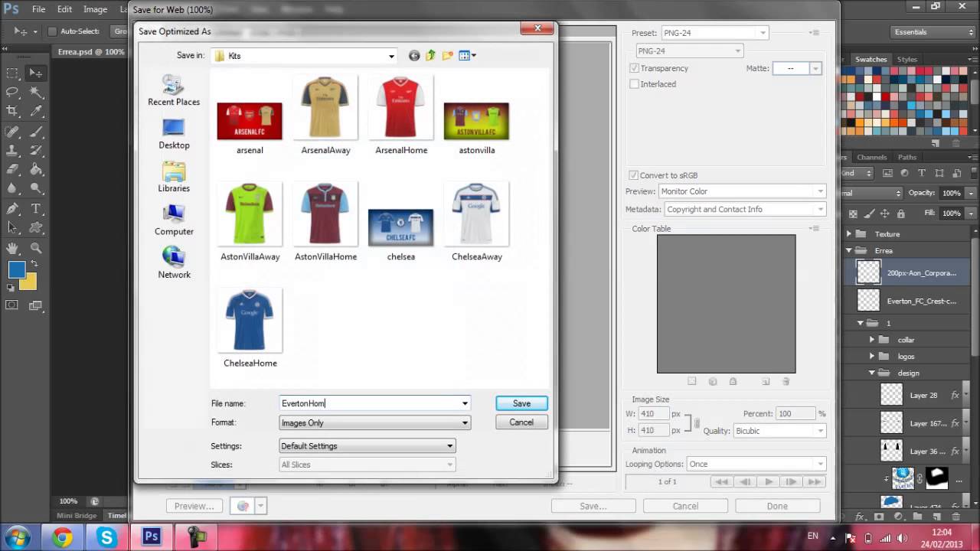
Task: Select the Pen tool
Action: pyautogui.click(x=12, y=209)
